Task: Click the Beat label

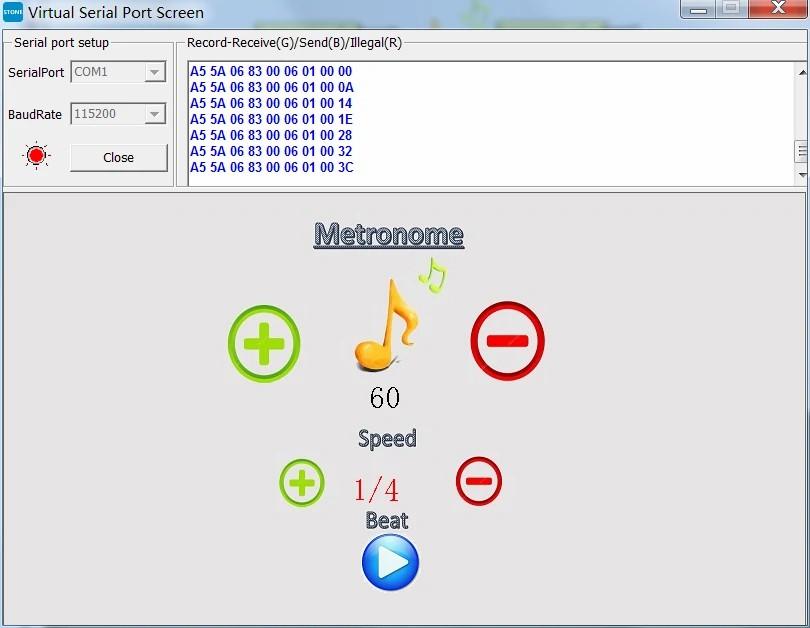Action: pyautogui.click(x=387, y=520)
